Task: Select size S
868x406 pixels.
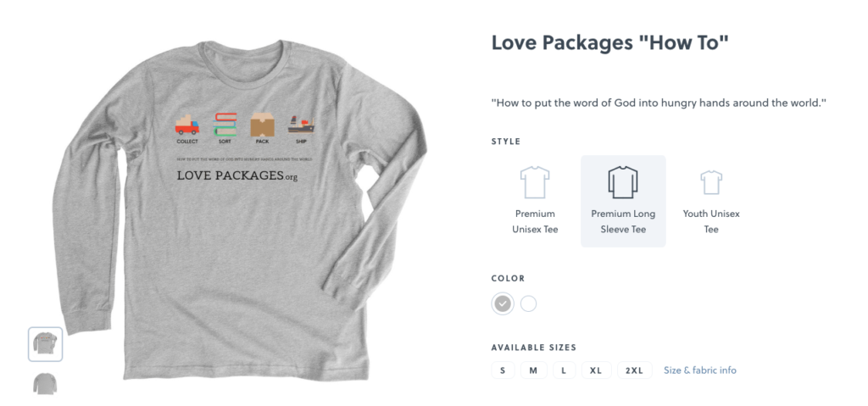Action: pos(503,370)
